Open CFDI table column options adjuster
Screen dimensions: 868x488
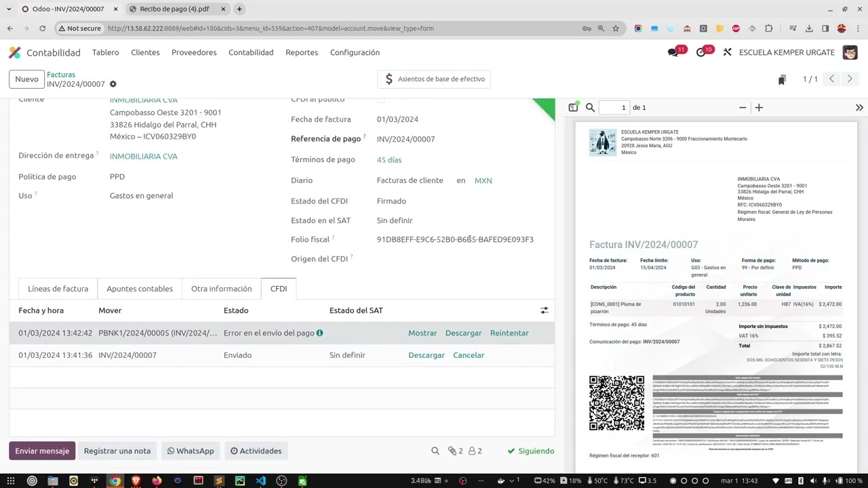pyautogui.click(x=544, y=310)
